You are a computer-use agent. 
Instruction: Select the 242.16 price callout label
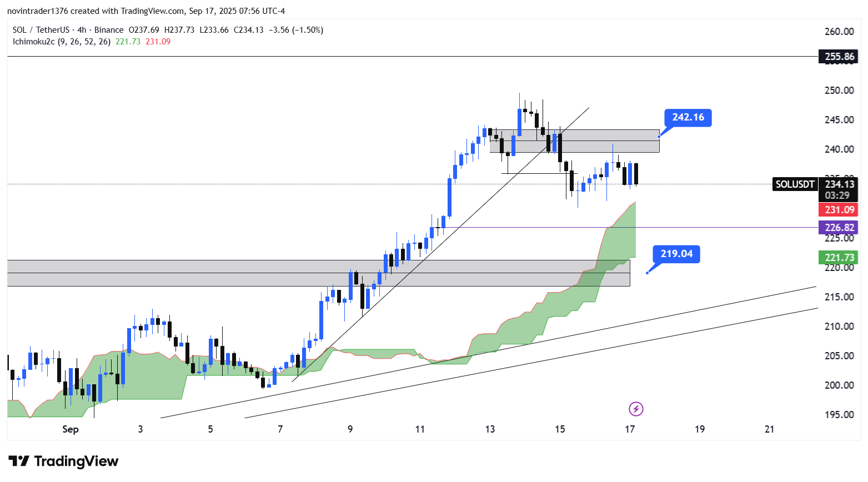pyautogui.click(x=688, y=117)
